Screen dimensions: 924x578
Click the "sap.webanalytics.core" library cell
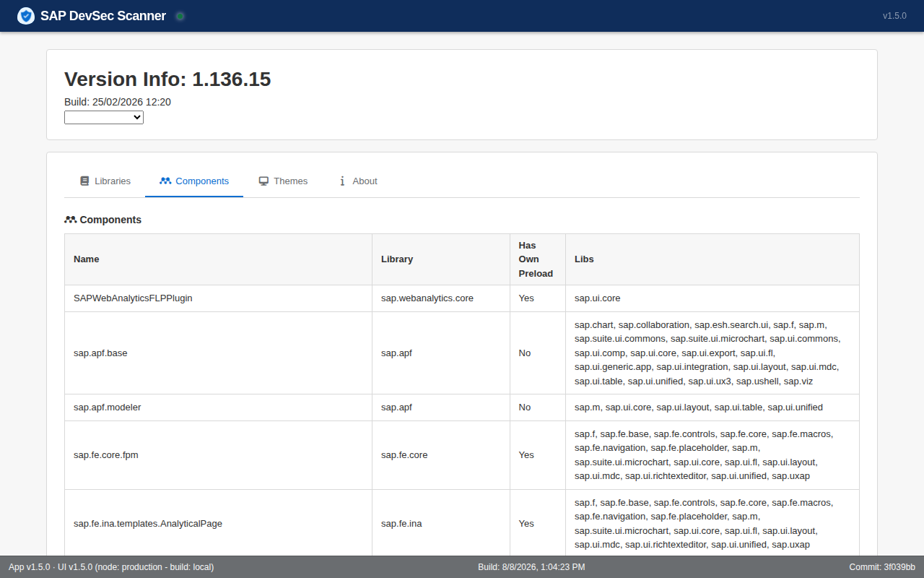pyautogui.click(x=441, y=298)
